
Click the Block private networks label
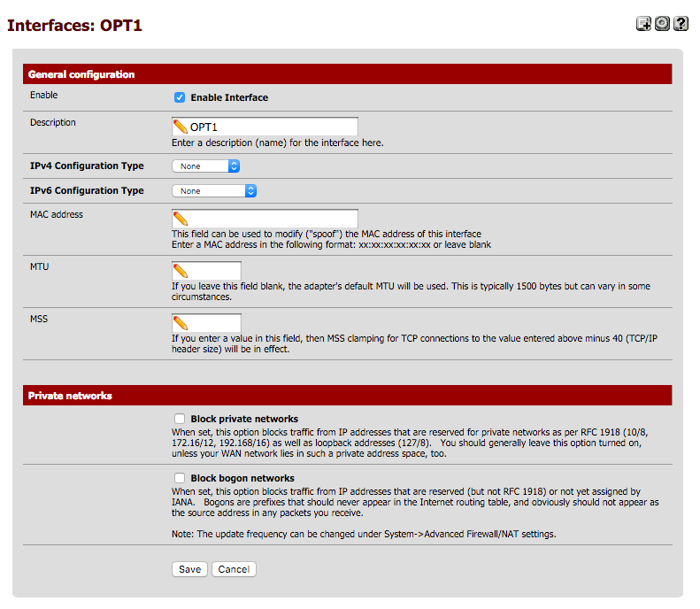(x=244, y=419)
